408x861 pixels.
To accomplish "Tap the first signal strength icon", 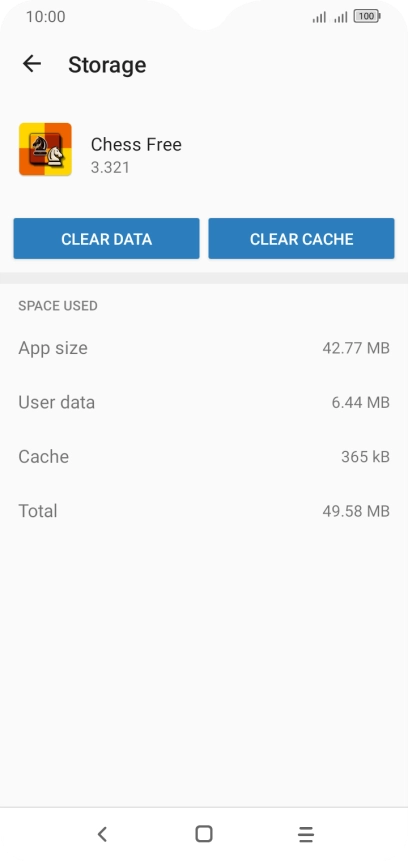I will coord(319,17).
